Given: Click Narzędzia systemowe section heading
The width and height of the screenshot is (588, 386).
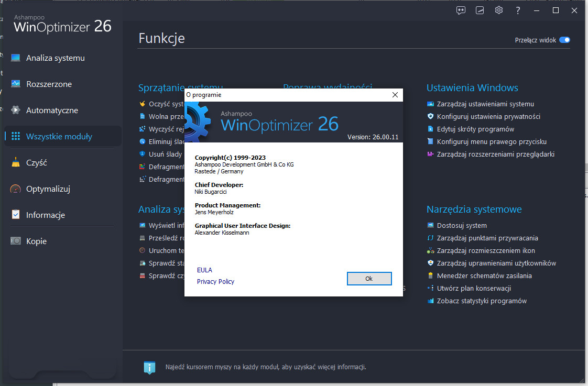Looking at the screenshot, I should (474, 209).
